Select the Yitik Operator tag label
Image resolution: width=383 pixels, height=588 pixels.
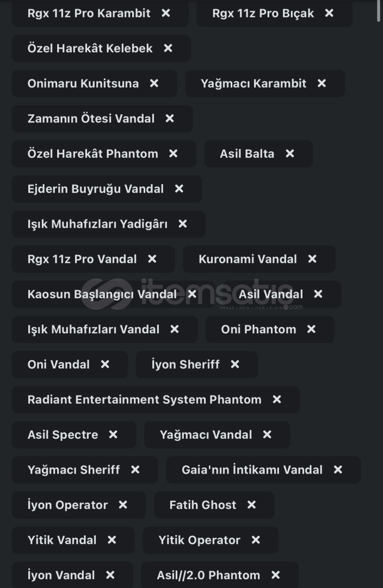coord(199,540)
